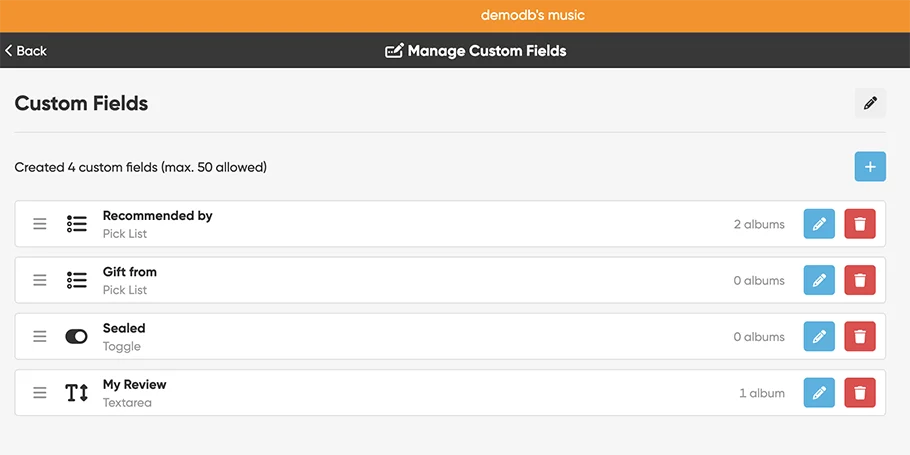
Task: Delete the Gift from field
Action: click(x=859, y=280)
